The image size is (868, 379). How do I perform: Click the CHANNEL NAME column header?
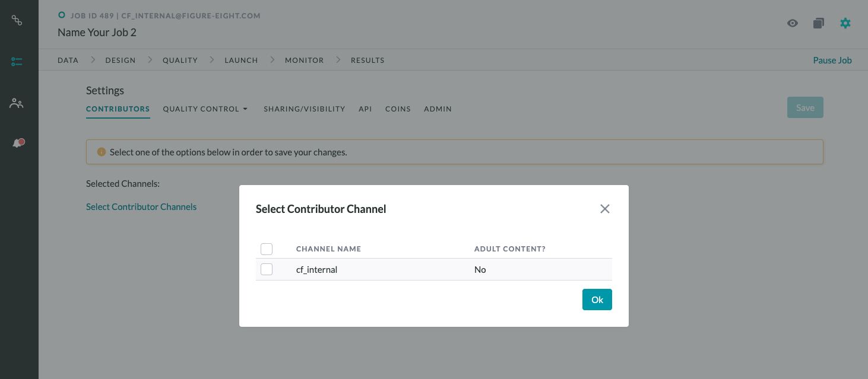tap(328, 249)
